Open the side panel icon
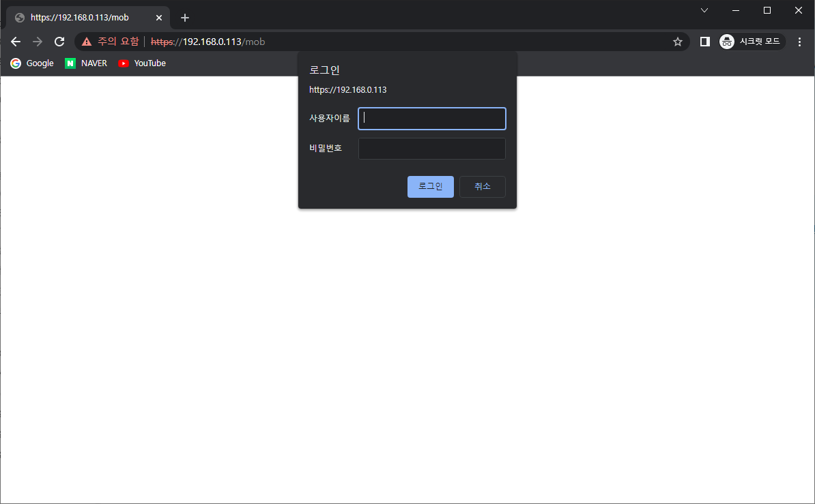The width and height of the screenshot is (815, 504). pyautogui.click(x=705, y=42)
